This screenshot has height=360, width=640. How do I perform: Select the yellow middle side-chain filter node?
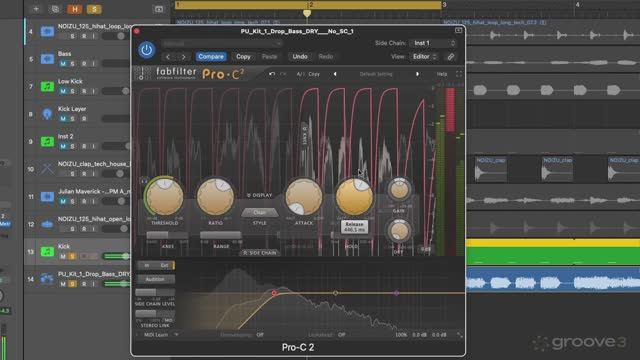(335, 293)
